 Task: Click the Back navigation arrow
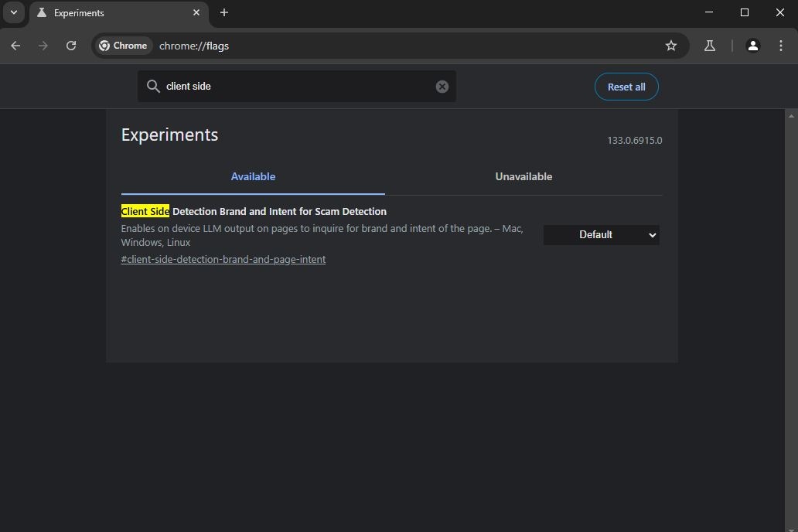pyautogui.click(x=15, y=46)
